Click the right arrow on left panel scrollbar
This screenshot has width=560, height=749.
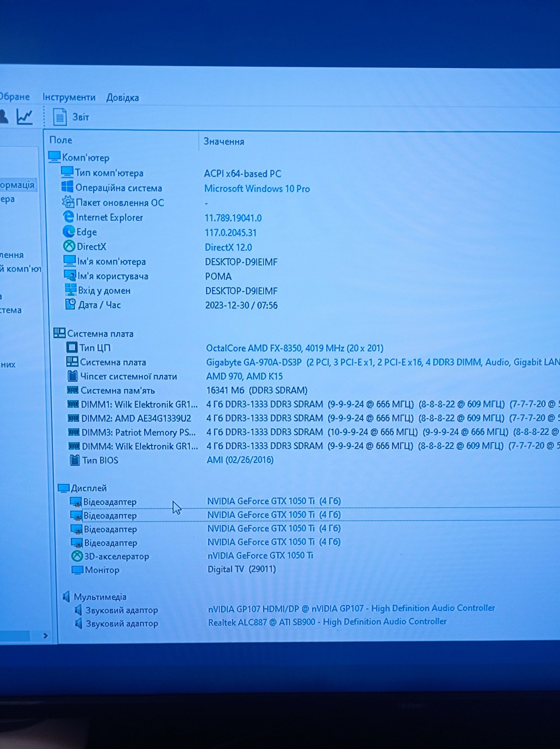point(45,636)
